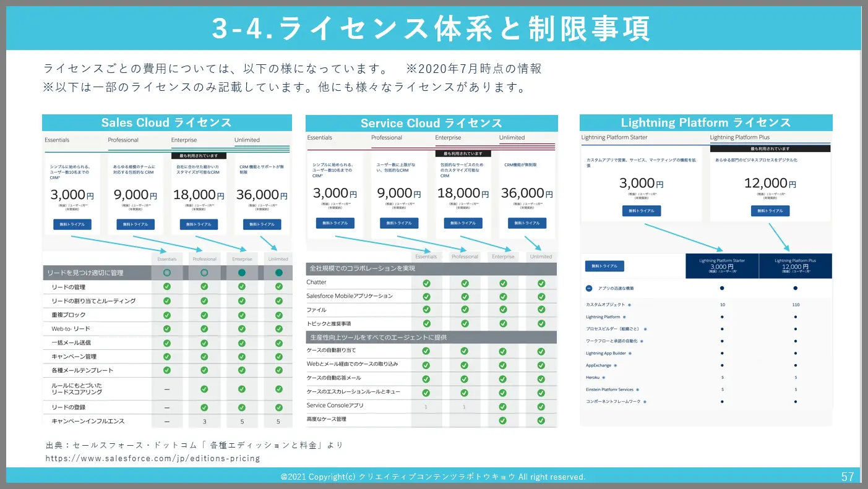
Task: Start 無料トライアル for Sales Cloud Enterprise
Action: pos(199,224)
